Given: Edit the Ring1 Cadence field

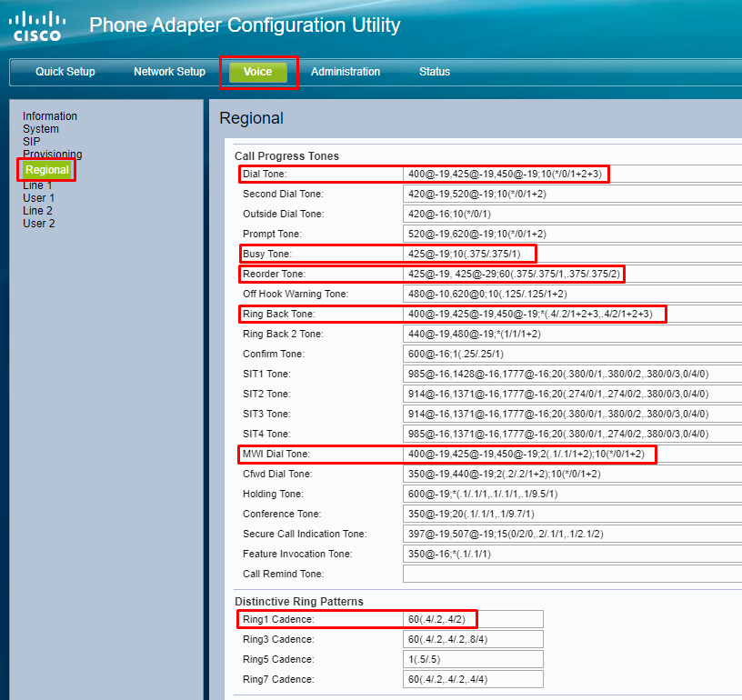Looking at the screenshot, I should [473, 619].
